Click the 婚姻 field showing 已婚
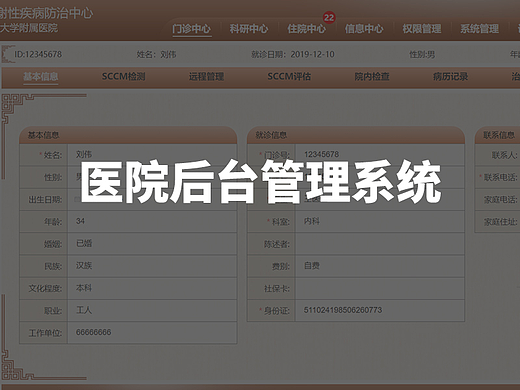Screen dimensions: 520x390 click(x=152, y=244)
